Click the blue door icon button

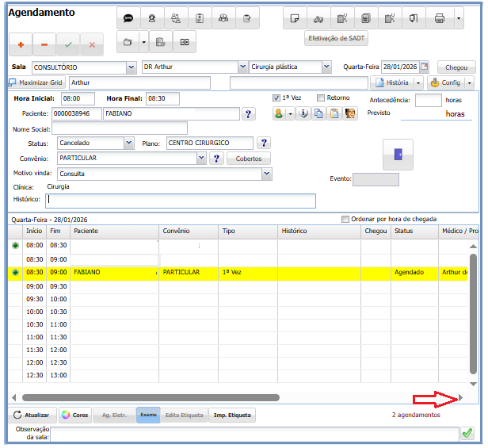[398, 155]
